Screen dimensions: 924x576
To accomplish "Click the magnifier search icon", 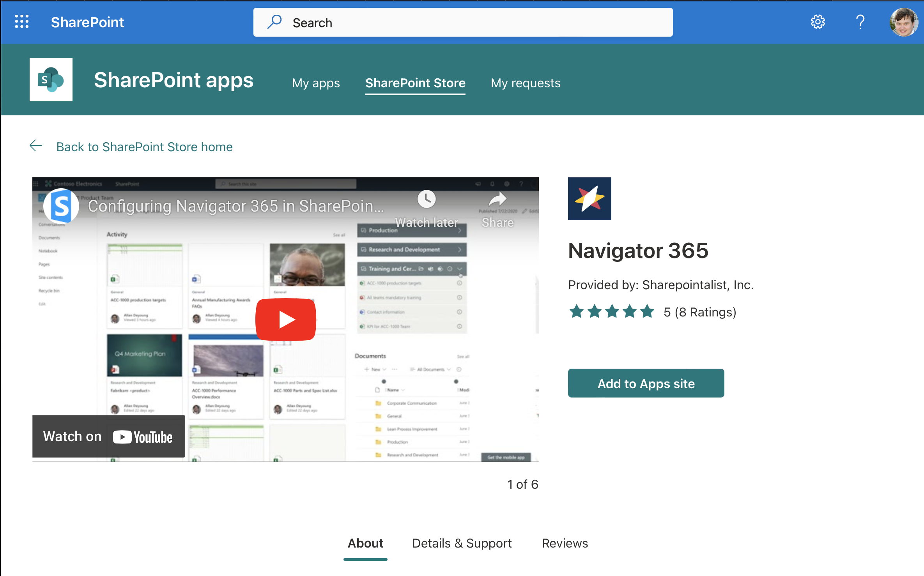I will coord(274,22).
